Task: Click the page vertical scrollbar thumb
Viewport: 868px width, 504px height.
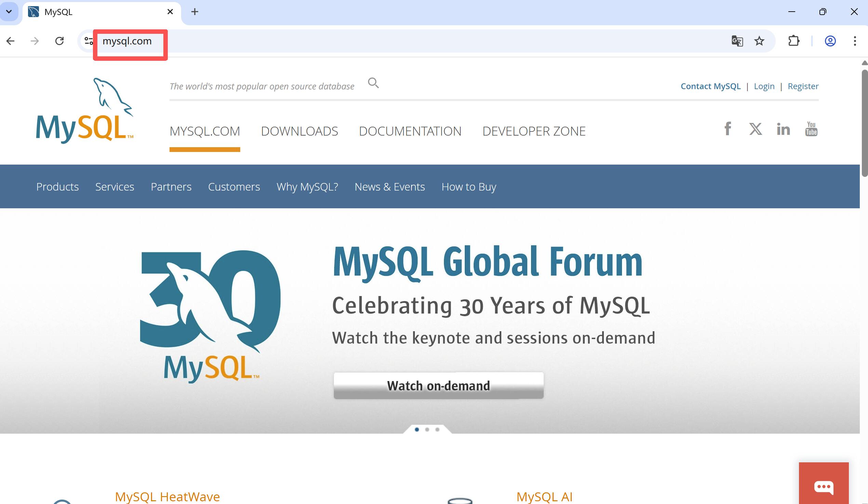Action: point(865,123)
